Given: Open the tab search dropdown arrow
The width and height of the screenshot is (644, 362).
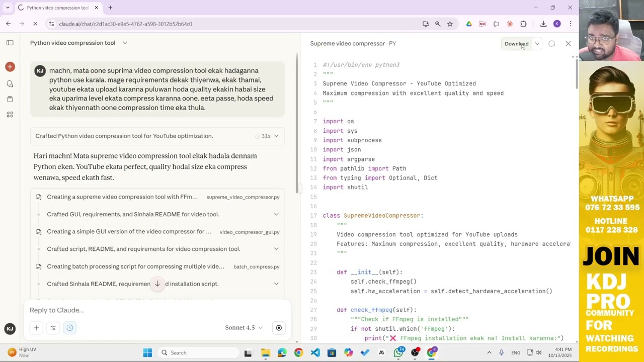Looking at the screenshot, I should [8, 8].
